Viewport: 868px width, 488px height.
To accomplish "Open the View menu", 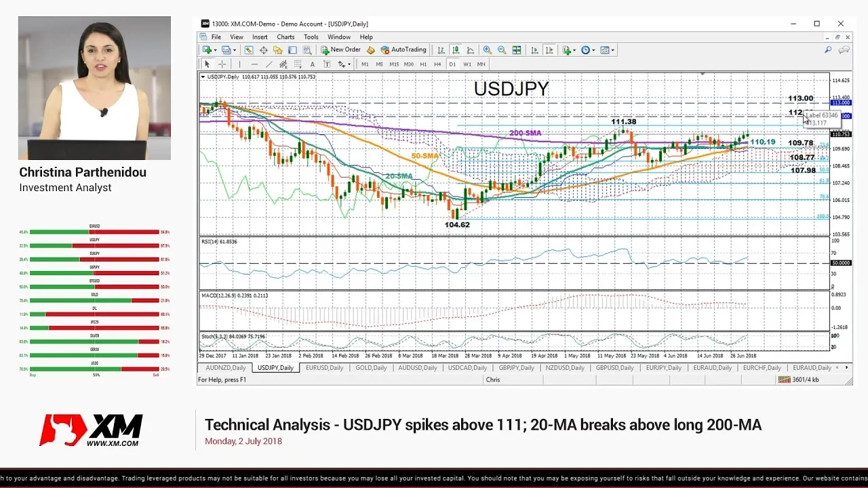I will coord(237,37).
